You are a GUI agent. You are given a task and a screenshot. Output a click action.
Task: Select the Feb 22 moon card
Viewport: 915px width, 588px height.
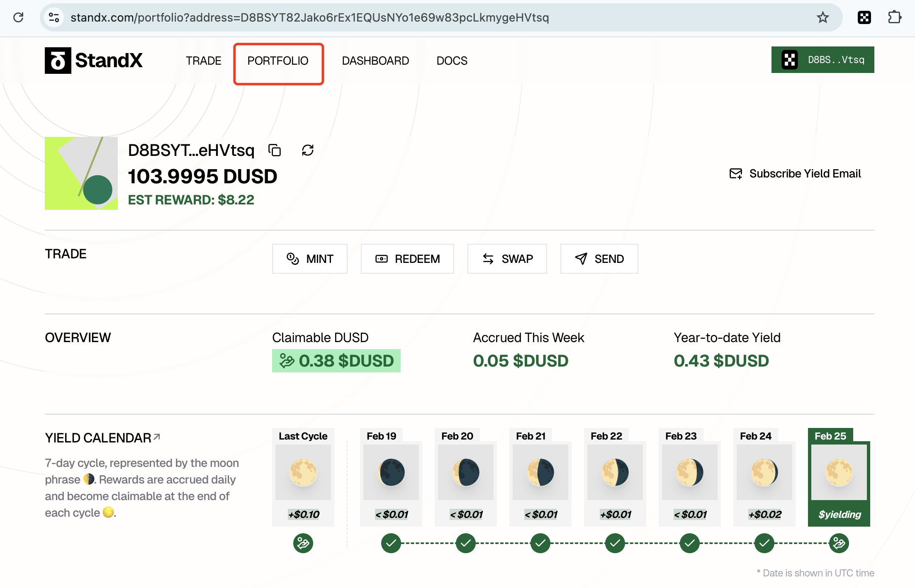(615, 477)
